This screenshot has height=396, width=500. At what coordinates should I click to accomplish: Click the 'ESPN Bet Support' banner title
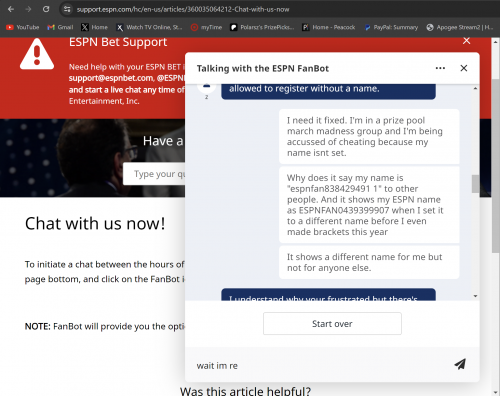pos(118,42)
